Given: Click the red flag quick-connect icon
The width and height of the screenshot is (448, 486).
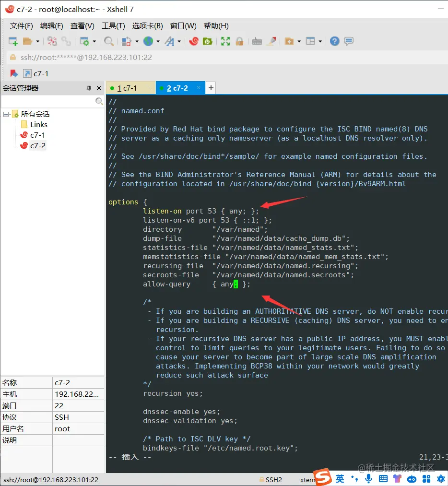Looking at the screenshot, I should click(x=14, y=73).
